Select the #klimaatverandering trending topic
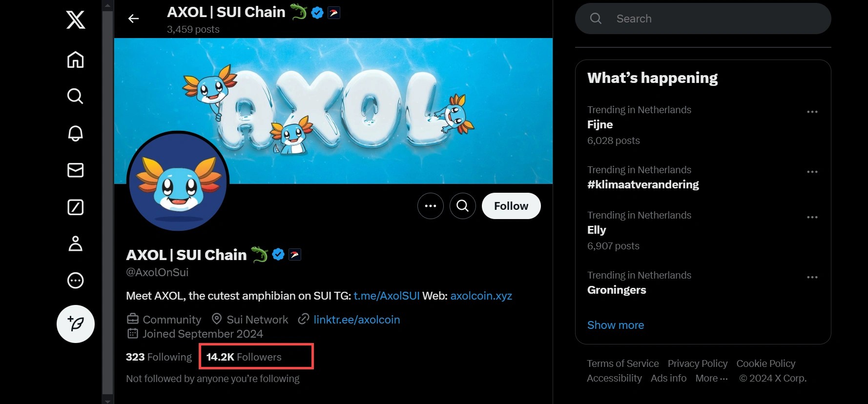868x404 pixels. 642,184
